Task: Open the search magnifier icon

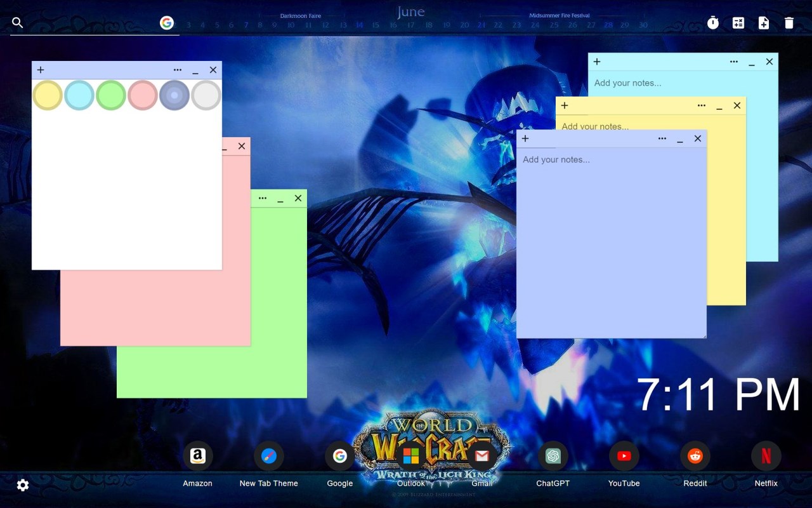Action: click(18, 23)
